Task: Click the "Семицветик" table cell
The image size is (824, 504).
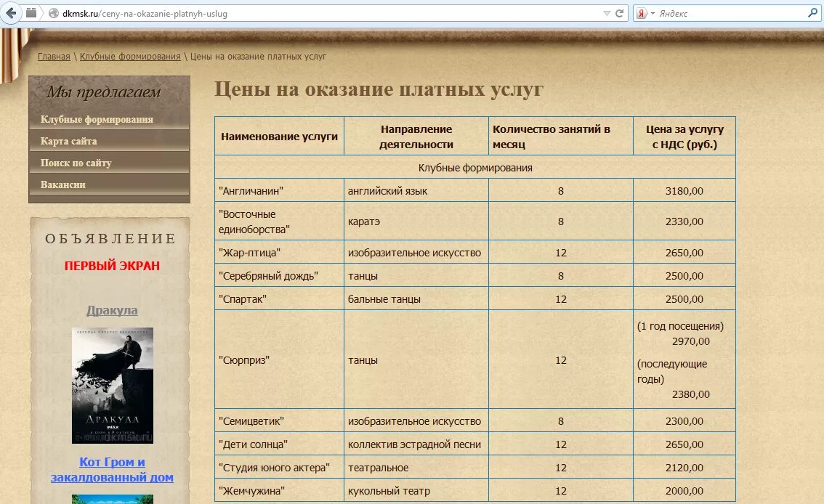Action: [279, 421]
